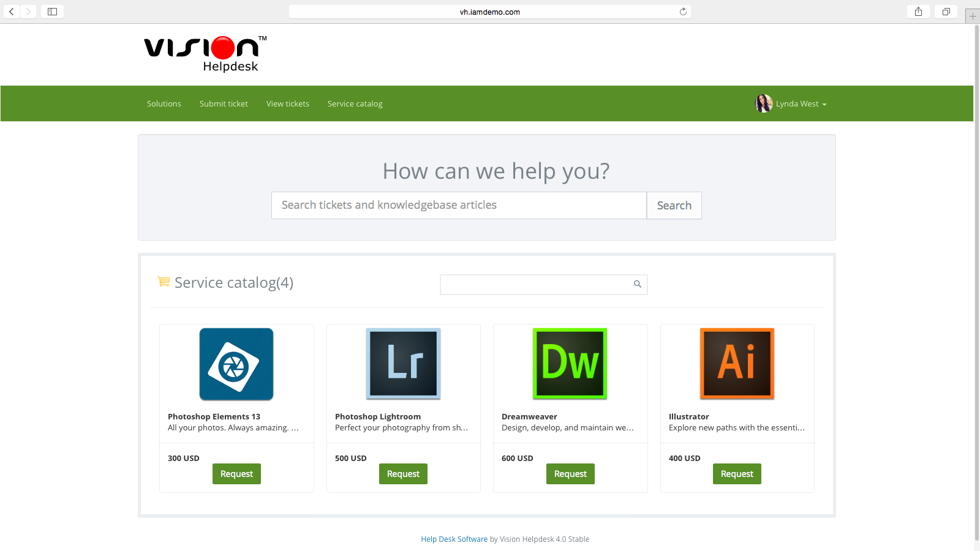Click the shopping cart icon beside Service catalog
Image resolution: width=980 pixels, height=551 pixels.
click(164, 282)
